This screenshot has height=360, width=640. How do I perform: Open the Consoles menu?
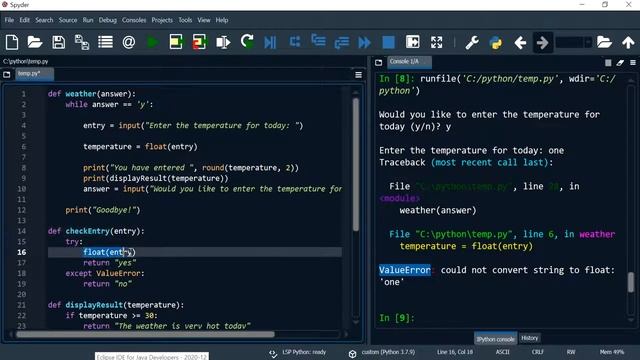pos(134,20)
